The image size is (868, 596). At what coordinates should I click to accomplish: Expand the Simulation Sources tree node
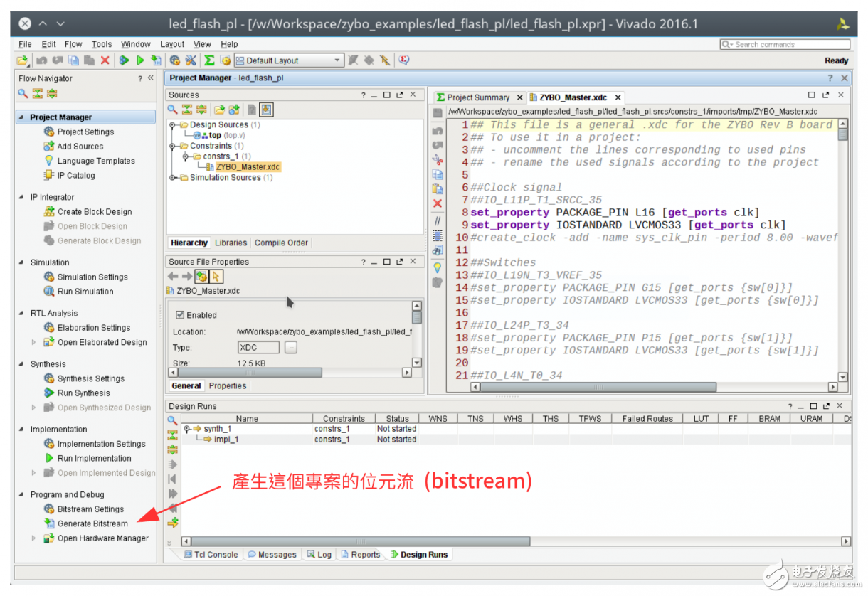coord(173,178)
